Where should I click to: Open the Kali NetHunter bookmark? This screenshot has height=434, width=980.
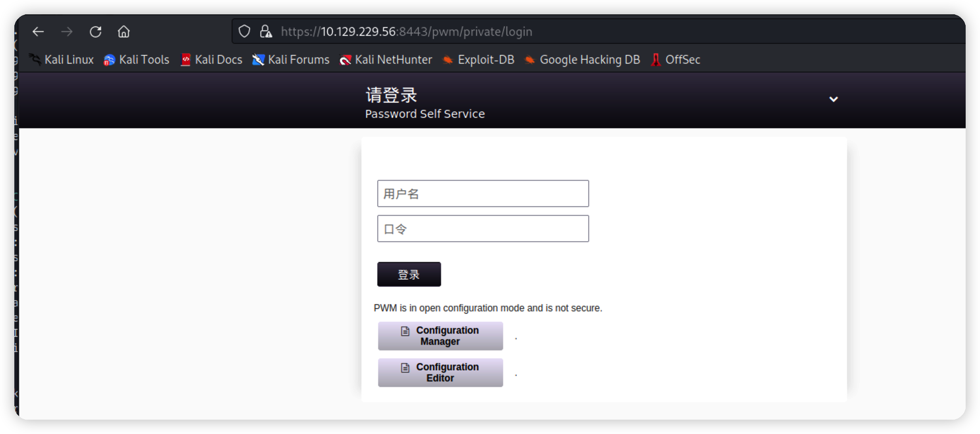coord(386,60)
